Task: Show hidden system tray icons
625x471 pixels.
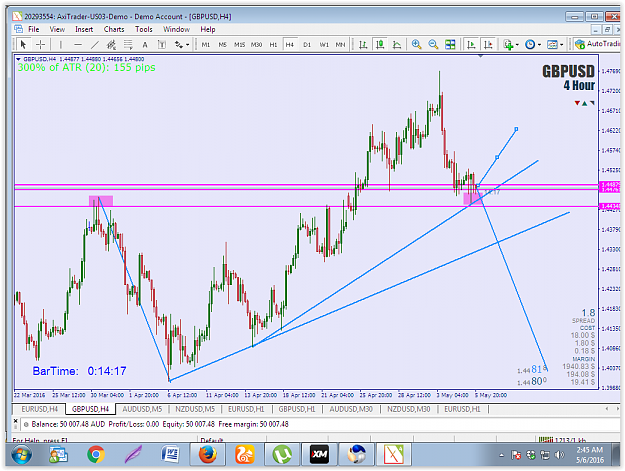Action: pyautogui.click(x=501, y=455)
